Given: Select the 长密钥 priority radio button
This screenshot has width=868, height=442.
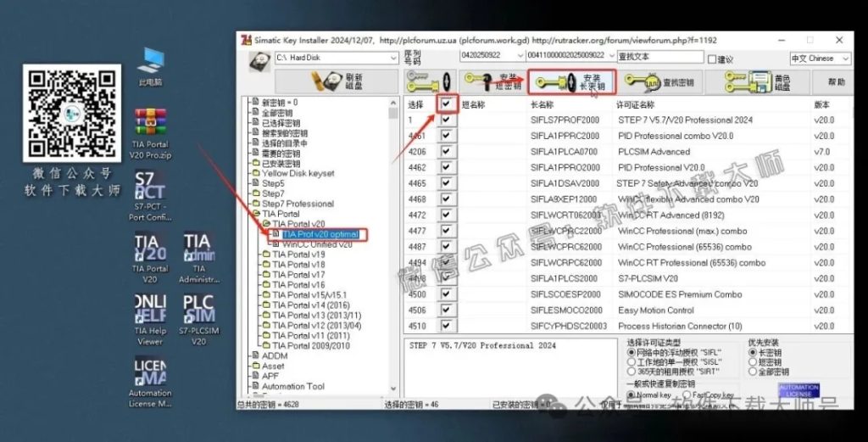Looking at the screenshot, I should coord(753,352).
